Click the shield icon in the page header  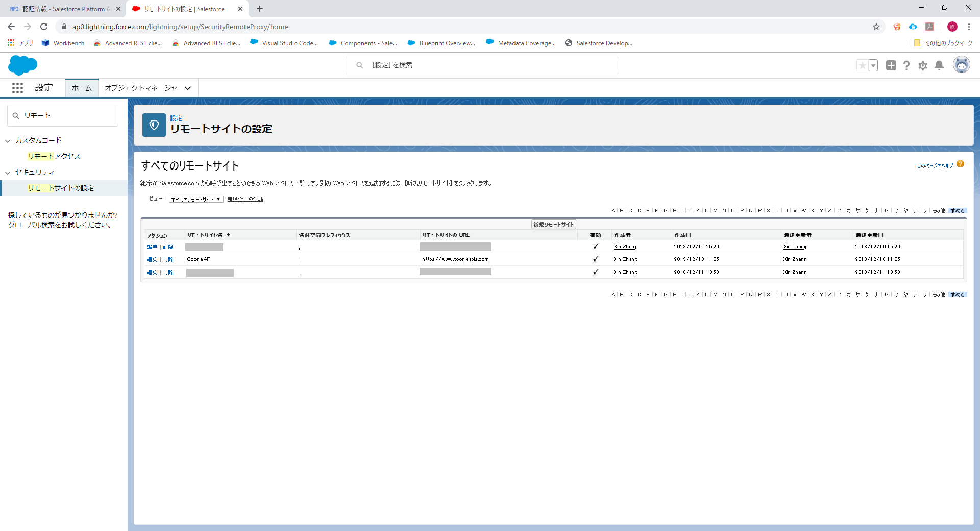point(154,125)
